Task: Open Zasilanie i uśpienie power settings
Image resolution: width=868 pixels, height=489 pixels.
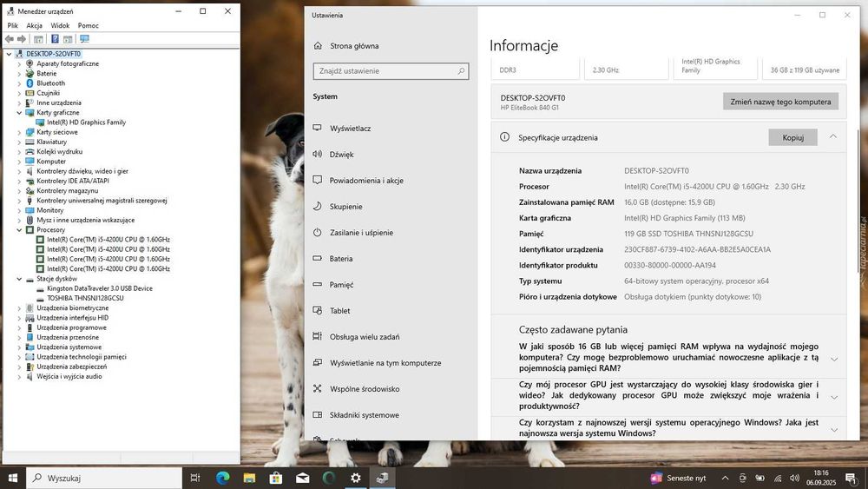Action: (361, 233)
